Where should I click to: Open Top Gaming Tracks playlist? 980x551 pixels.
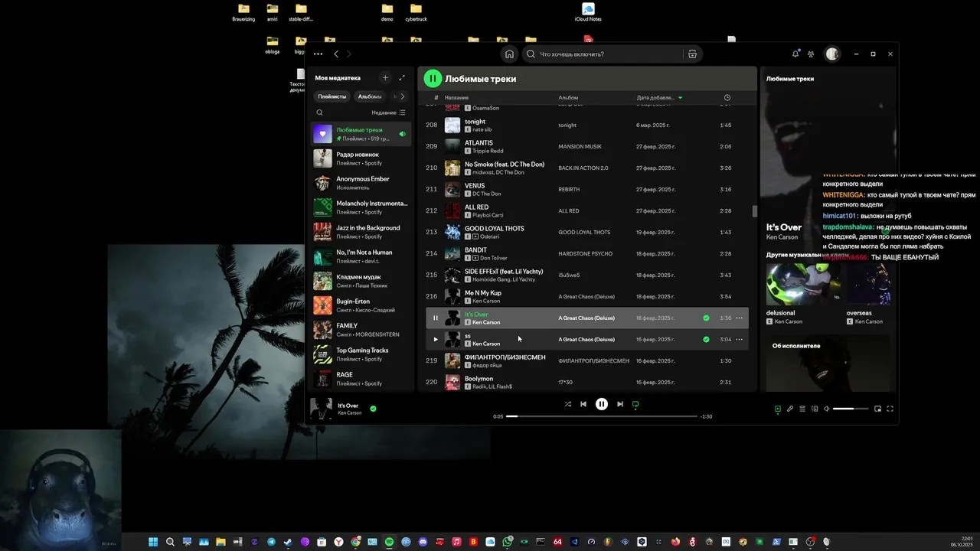(361, 354)
